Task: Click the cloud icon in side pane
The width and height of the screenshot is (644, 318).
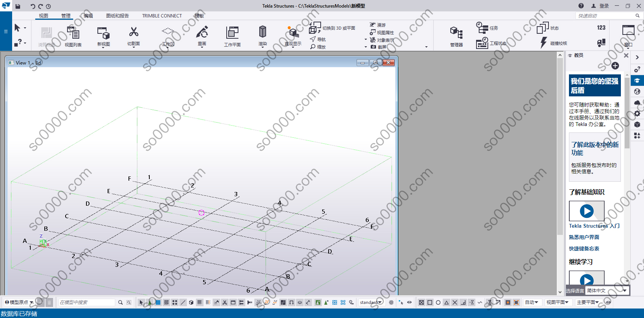Action: 637,103
